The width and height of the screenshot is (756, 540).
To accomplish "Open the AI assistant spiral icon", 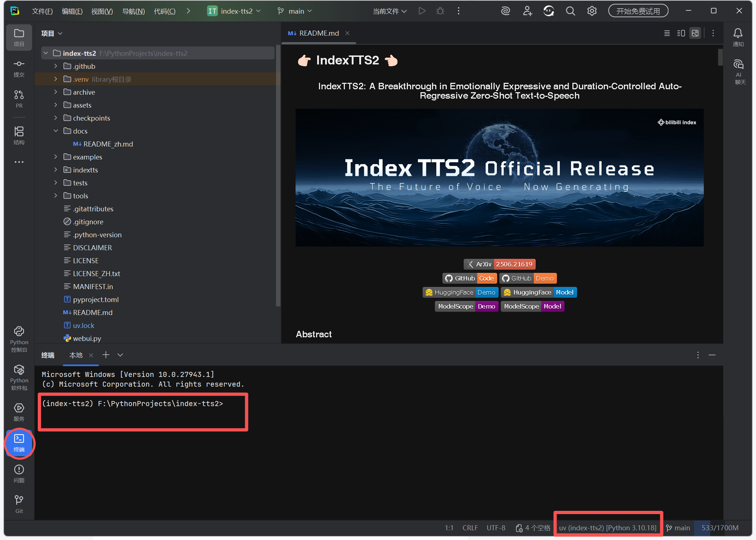I will tap(505, 11).
